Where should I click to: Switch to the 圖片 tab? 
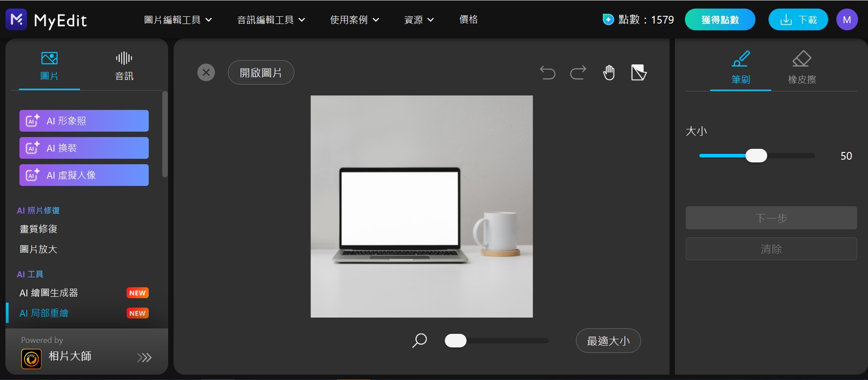tap(49, 66)
